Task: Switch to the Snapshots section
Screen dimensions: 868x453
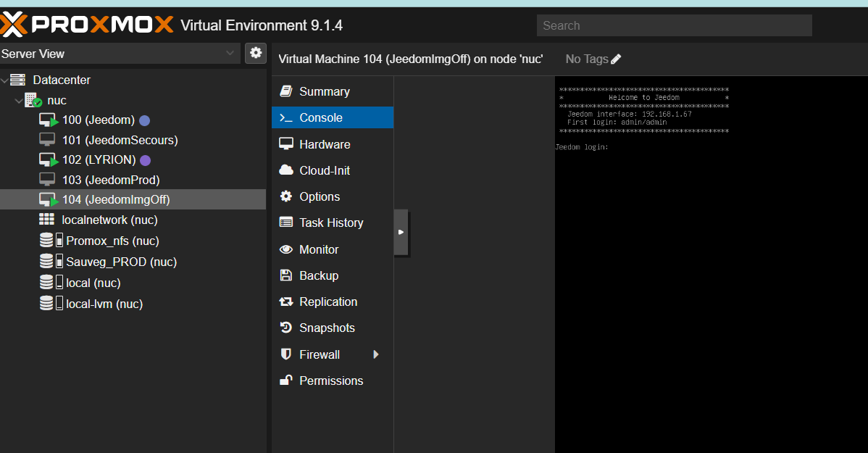Action: [327, 328]
